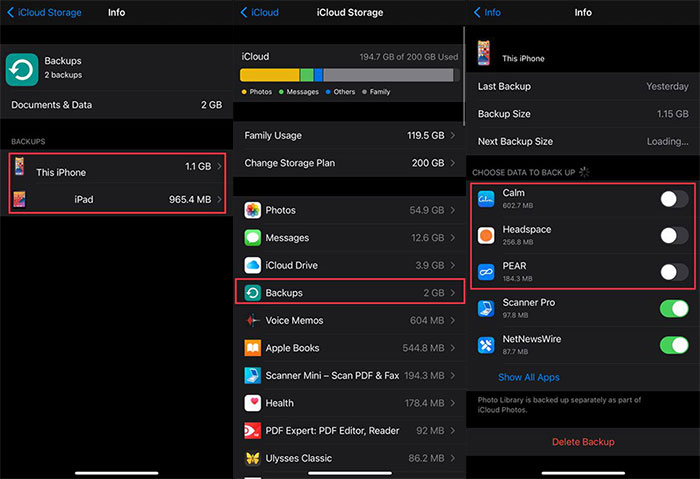700x479 pixels.
Task: Open the Photos app icon in iCloud Storage
Action: pos(253,210)
